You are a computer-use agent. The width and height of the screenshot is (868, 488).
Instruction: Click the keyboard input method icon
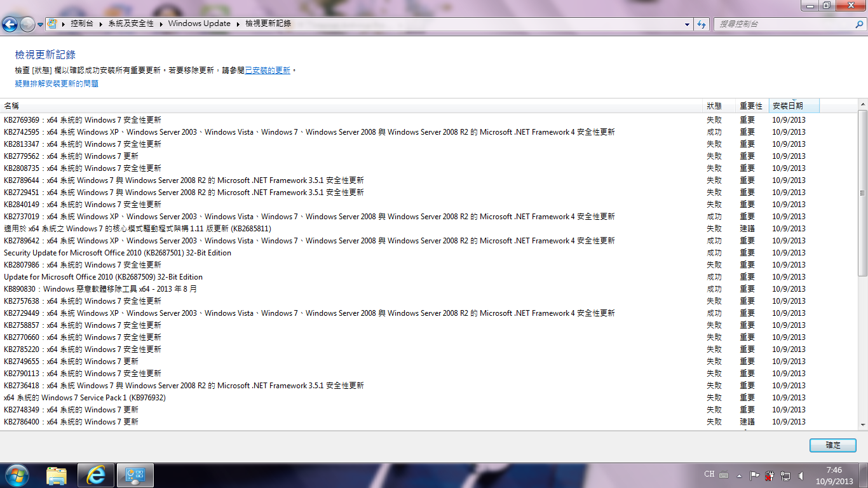[x=724, y=475]
